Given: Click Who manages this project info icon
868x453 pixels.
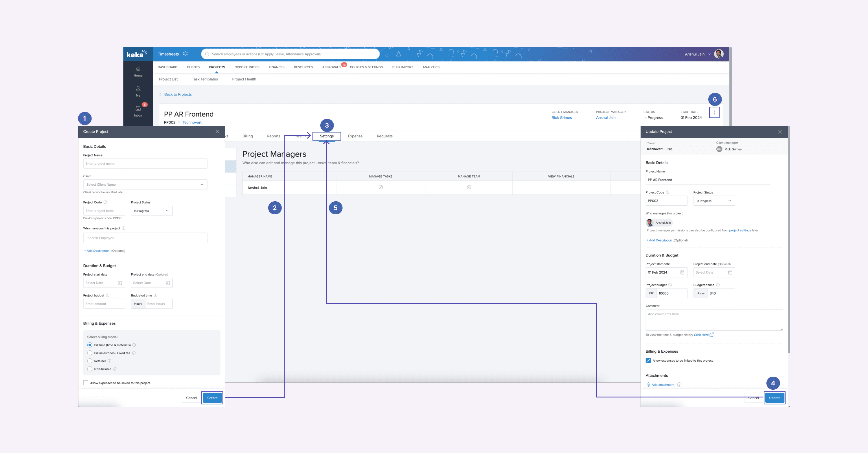Looking at the screenshot, I should [x=124, y=228].
